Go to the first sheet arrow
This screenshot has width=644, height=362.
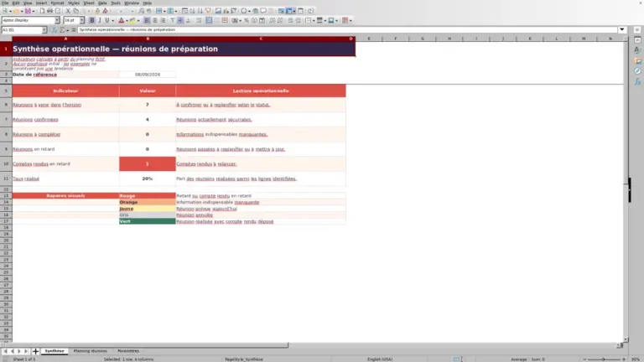[5, 351]
